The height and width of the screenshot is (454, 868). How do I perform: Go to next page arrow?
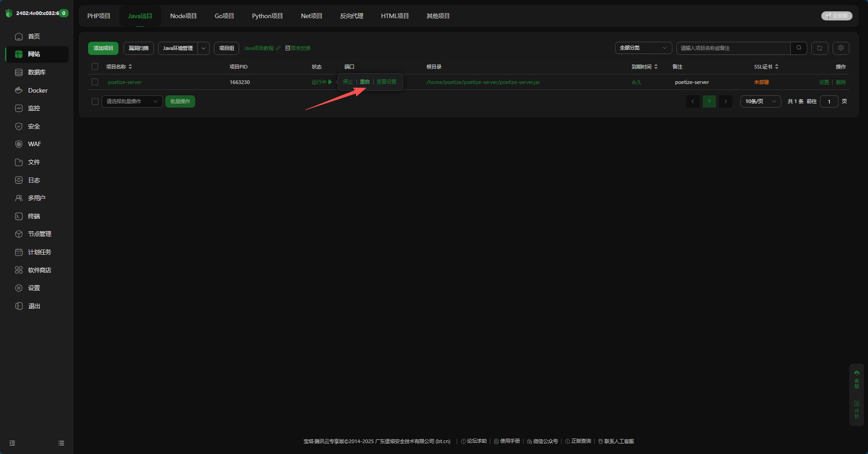coord(725,101)
